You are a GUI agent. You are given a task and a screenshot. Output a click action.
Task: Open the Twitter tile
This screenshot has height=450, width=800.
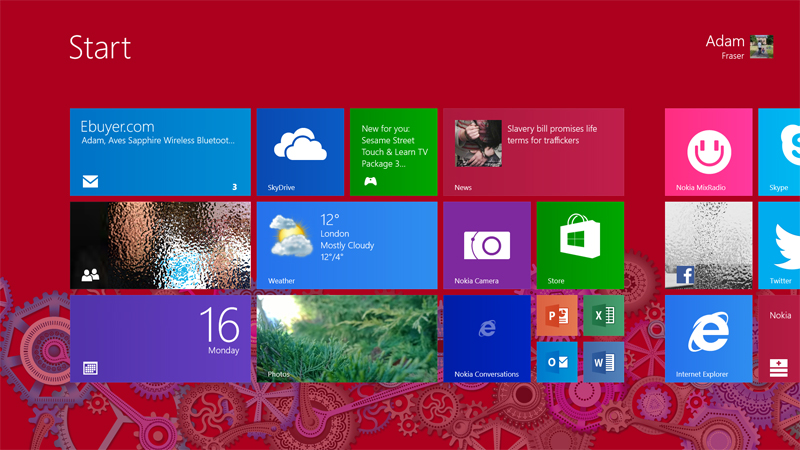[779, 245]
